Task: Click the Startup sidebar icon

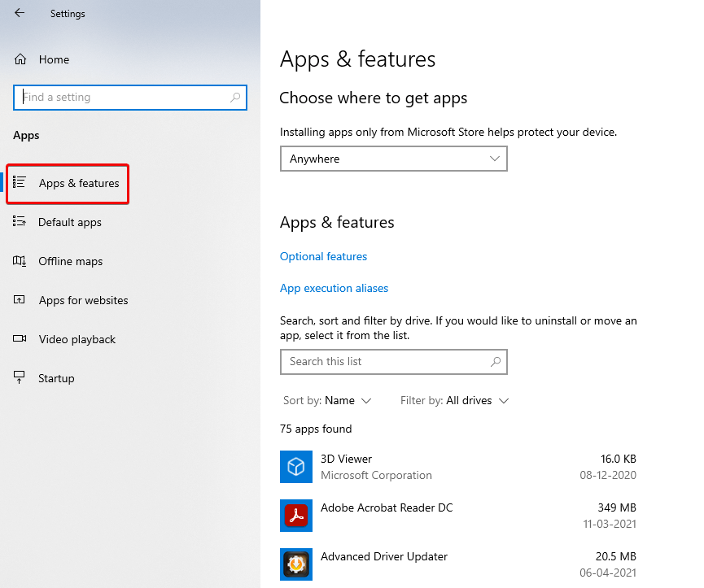Action: (20, 377)
